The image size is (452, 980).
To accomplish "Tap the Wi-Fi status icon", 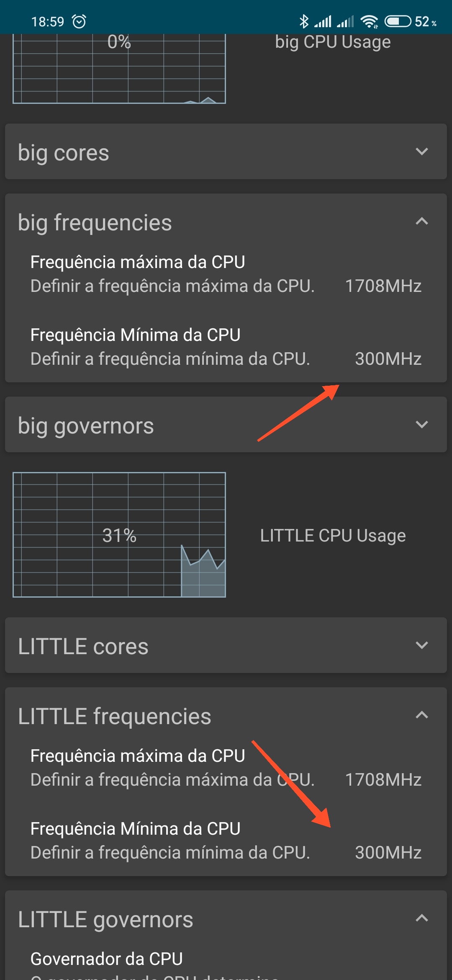I will (x=369, y=21).
